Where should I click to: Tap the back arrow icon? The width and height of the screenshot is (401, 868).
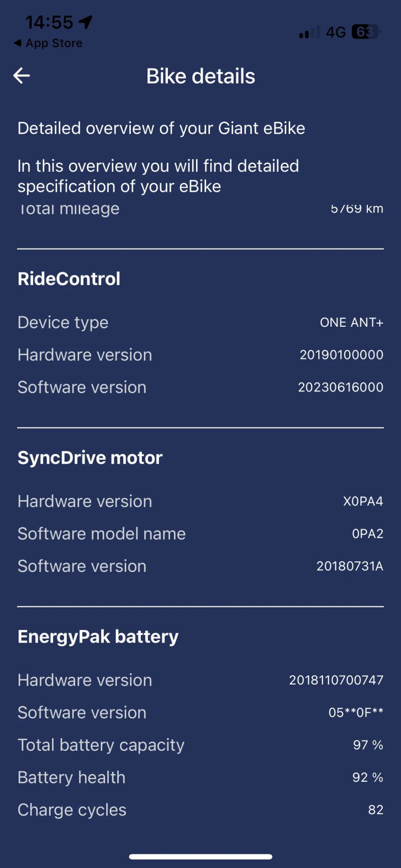[x=22, y=76]
